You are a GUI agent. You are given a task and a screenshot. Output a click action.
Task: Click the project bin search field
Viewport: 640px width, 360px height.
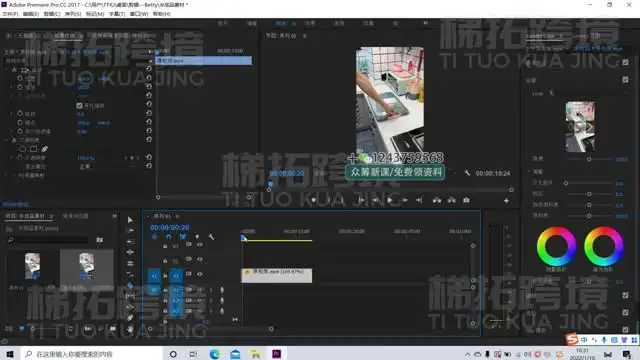pos(48,240)
